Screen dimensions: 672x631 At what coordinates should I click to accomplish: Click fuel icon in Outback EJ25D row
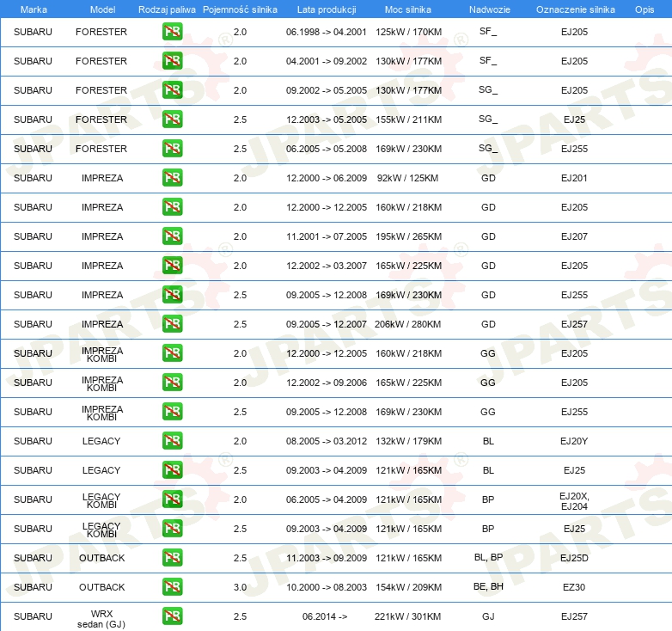tap(172, 558)
